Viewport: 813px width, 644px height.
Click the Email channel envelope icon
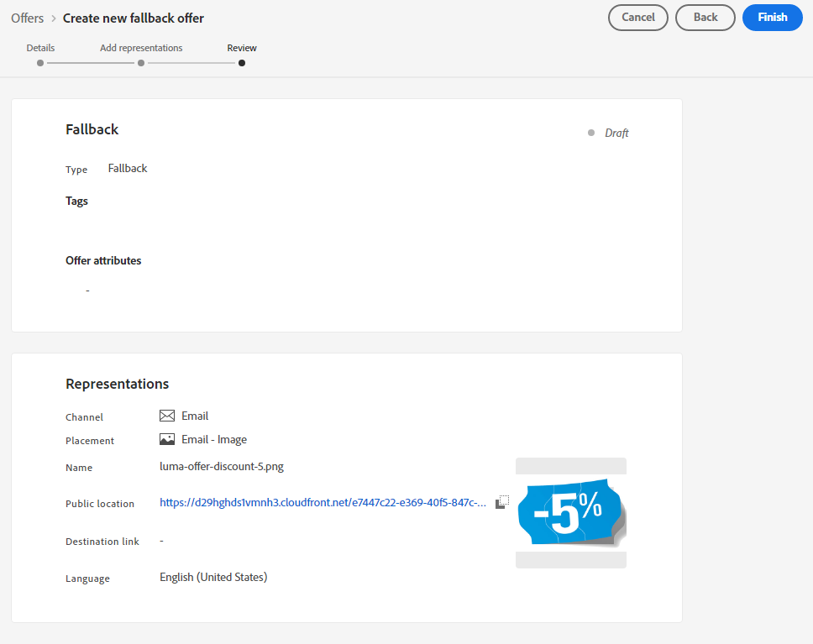(167, 416)
